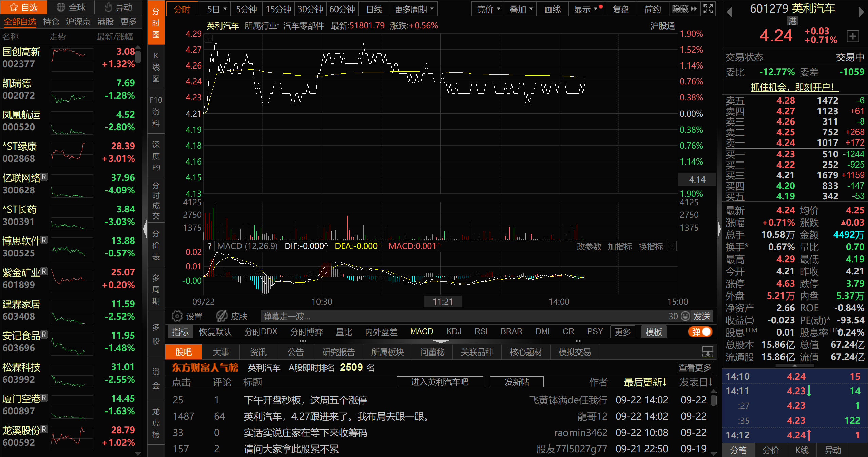Viewport: 868px width, 457px height.
Task: Click 抓住机会,即刻开户 link
Action: tap(795, 87)
